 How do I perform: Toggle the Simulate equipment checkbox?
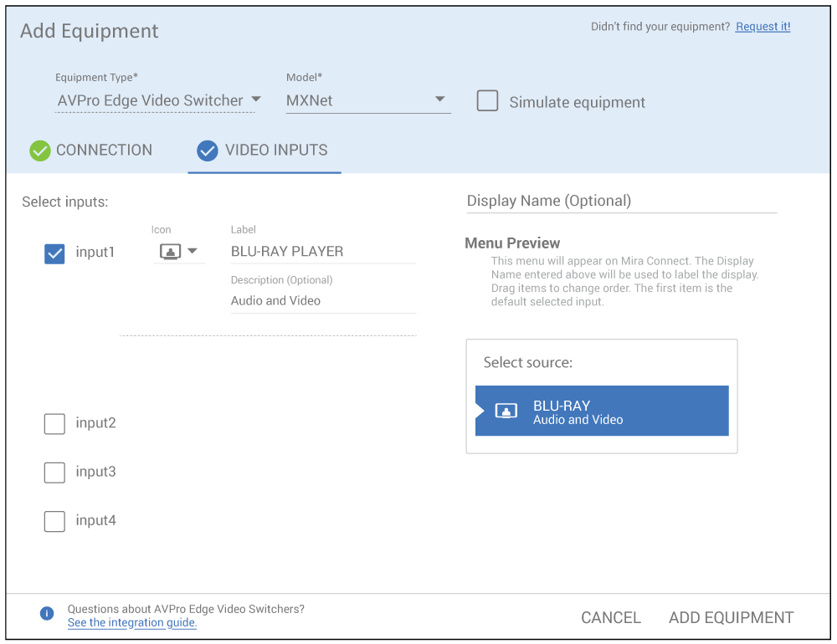[x=487, y=101]
